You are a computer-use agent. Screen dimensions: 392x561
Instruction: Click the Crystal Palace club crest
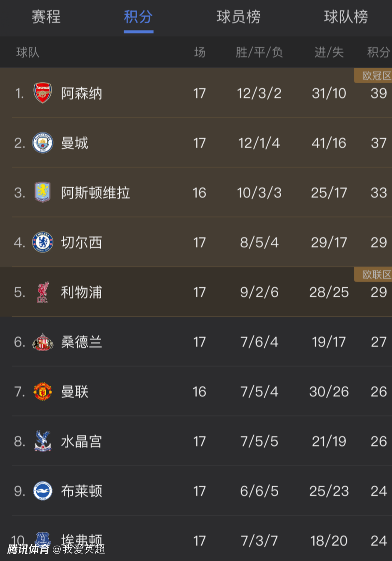pos(42,441)
